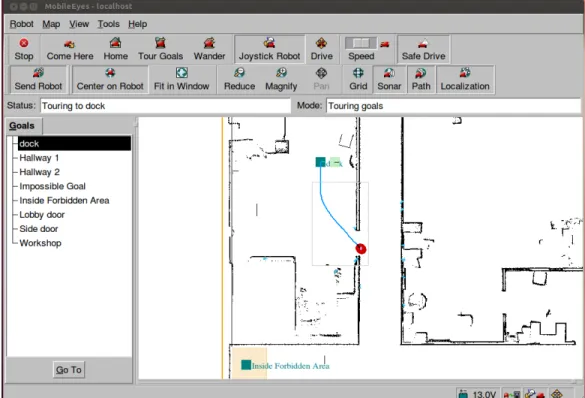Image resolution: width=585 pixels, height=398 pixels.
Task: Select the Pan tool
Action: [321, 79]
